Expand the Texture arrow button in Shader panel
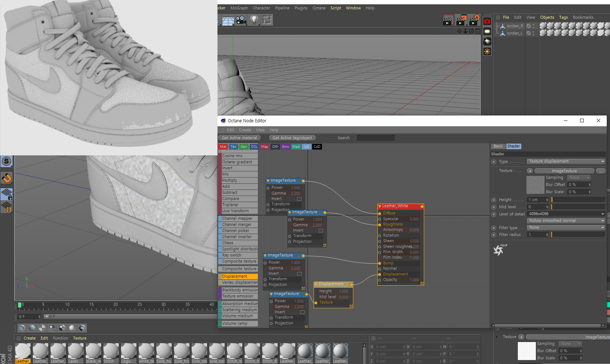Viewport: 610px width, 364px height. [530, 171]
